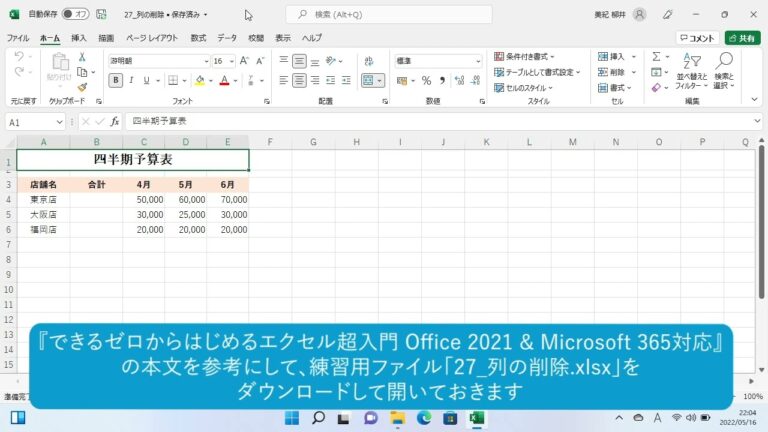
Task: Increase indent icon
Action: (x=346, y=80)
